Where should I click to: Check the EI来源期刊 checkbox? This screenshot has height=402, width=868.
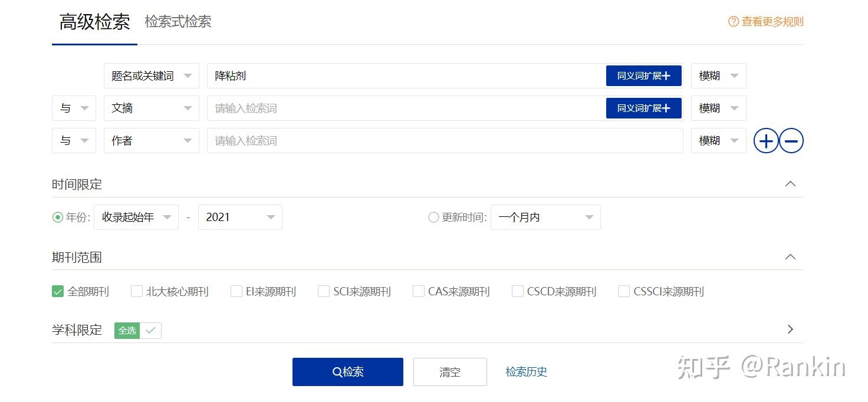(236, 291)
